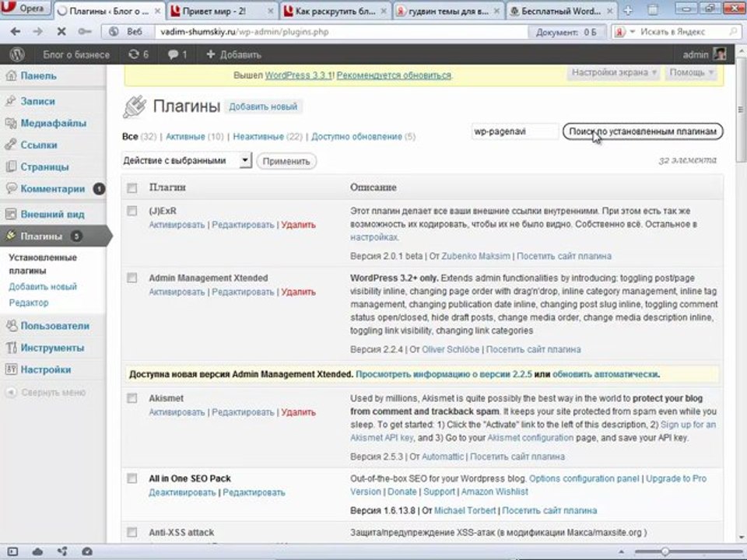Click the Opera Link cloud icon
The width and height of the screenshot is (747, 560).
(x=37, y=552)
